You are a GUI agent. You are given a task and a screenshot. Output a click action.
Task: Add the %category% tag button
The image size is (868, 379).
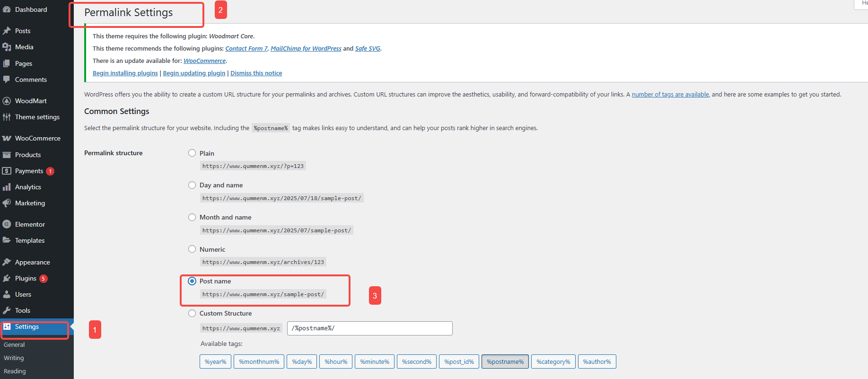(x=553, y=361)
